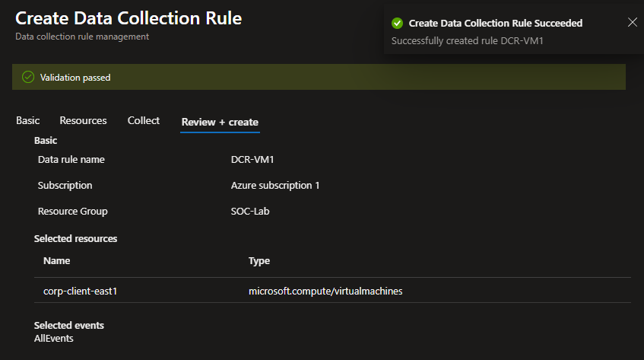Click the AllEvents selected events value
Screen dimensions: 644x360
coord(54,338)
